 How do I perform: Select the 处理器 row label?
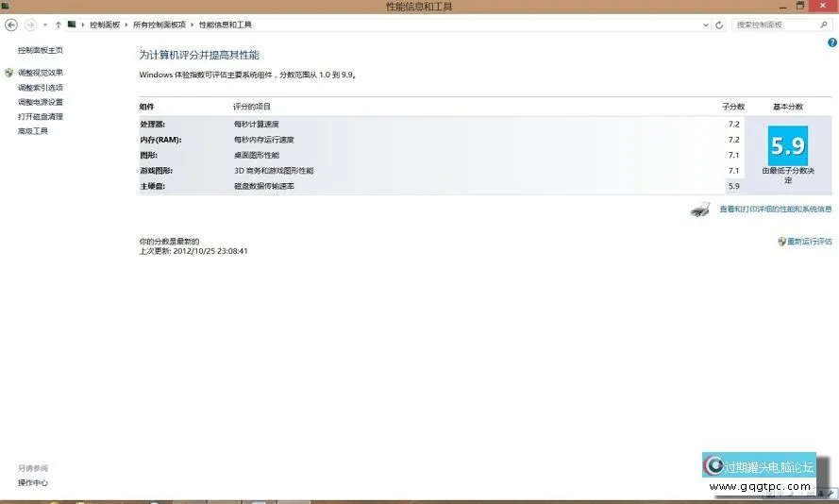pos(153,125)
